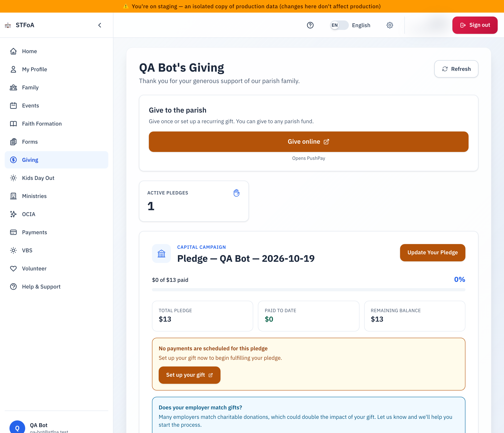Image resolution: width=504 pixels, height=433 pixels.
Task: Open the Help & Support menu item
Action: click(57, 287)
